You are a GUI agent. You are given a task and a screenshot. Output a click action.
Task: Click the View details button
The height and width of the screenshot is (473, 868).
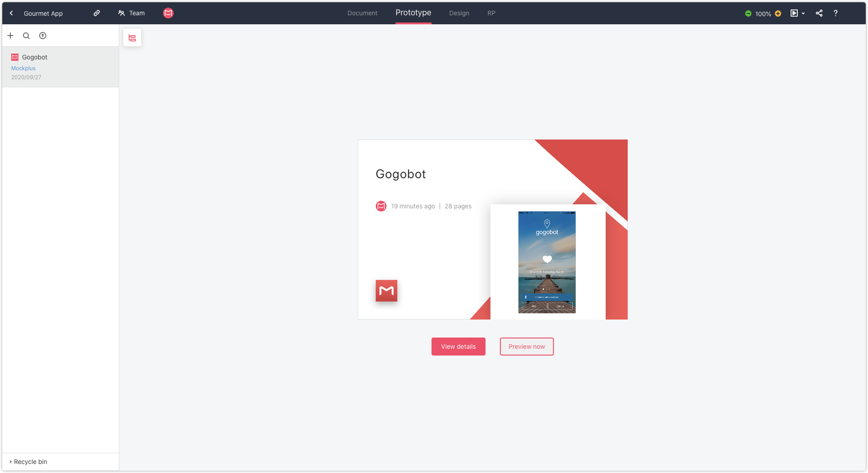tap(458, 347)
